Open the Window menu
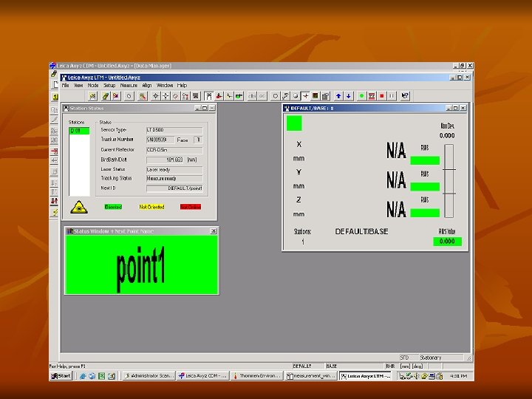 tap(165, 86)
